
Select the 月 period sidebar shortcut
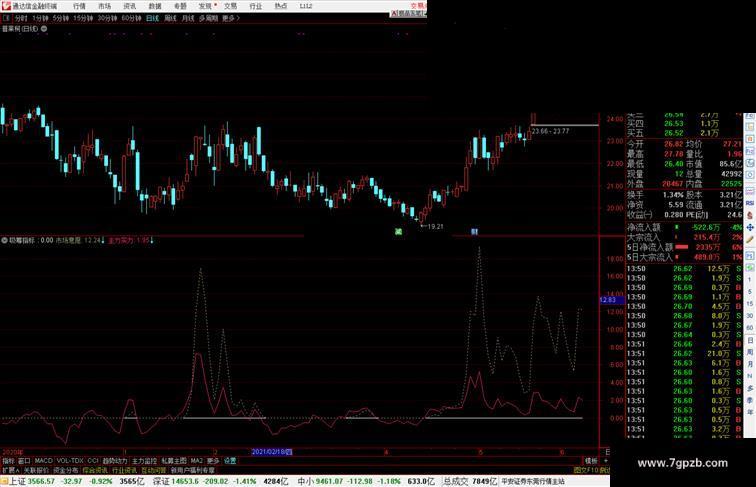coord(750,365)
